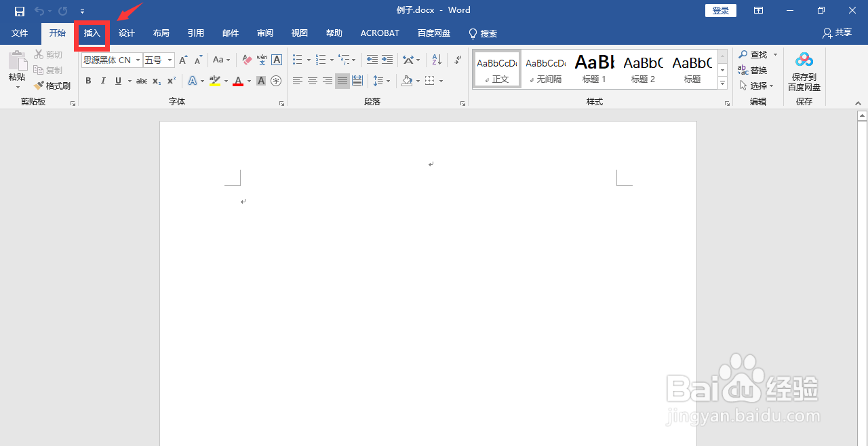Screen dimensions: 868x446
Task: Click the Sort icon in the Paragraph group
Action: [436, 60]
